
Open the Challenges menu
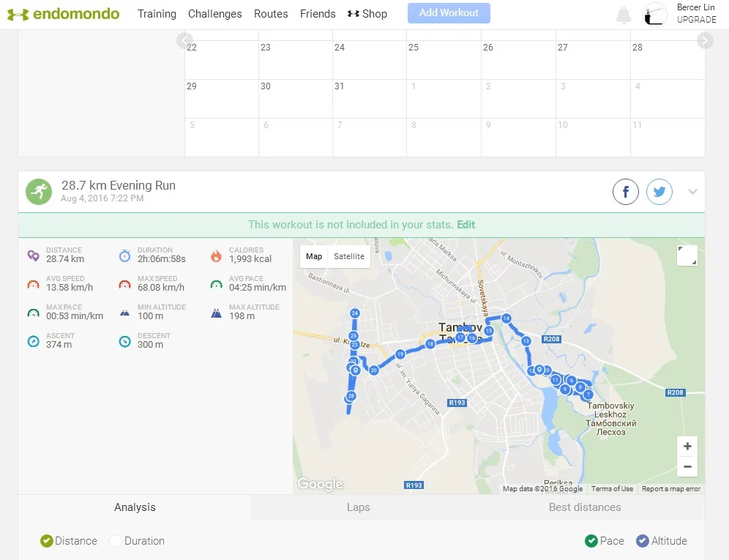[x=214, y=14]
